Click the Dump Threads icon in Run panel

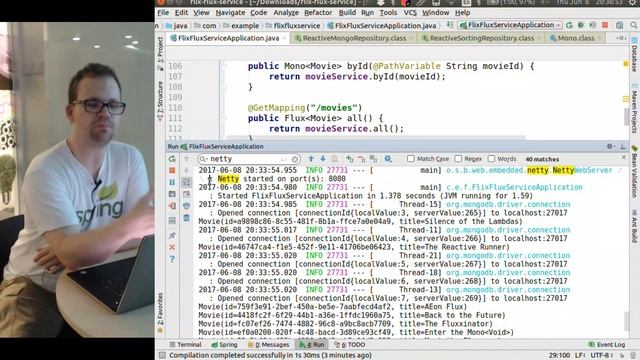[x=172, y=194]
